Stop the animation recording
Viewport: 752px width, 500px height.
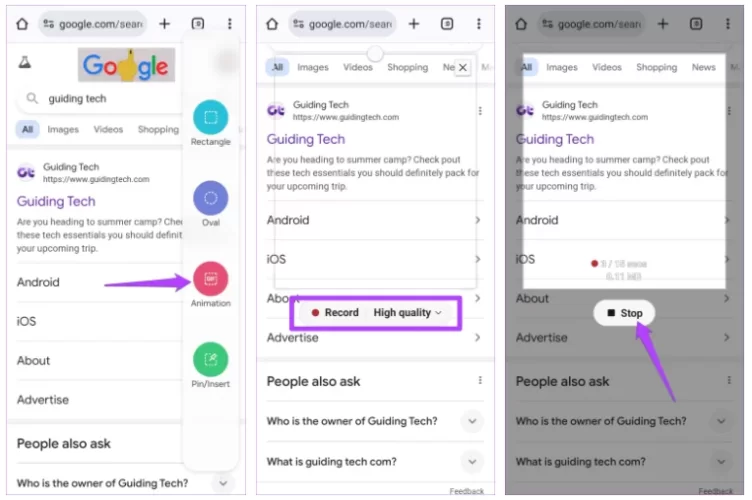(623, 313)
